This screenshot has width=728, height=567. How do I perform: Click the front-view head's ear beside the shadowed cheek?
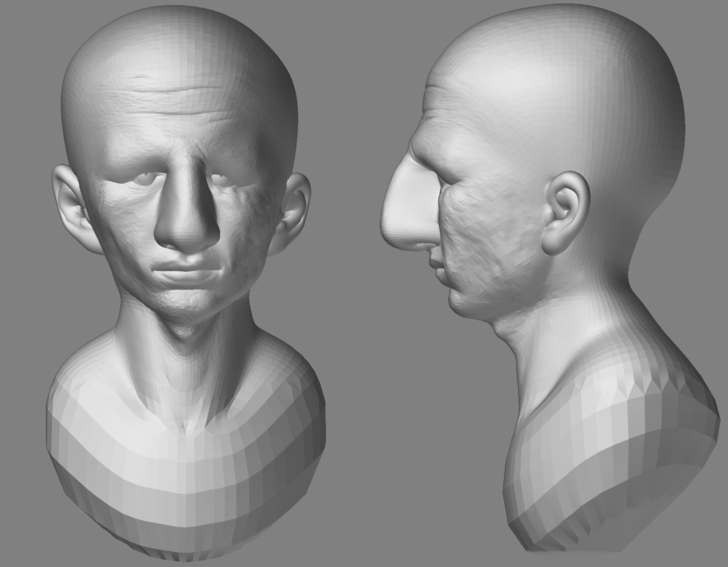(290, 213)
